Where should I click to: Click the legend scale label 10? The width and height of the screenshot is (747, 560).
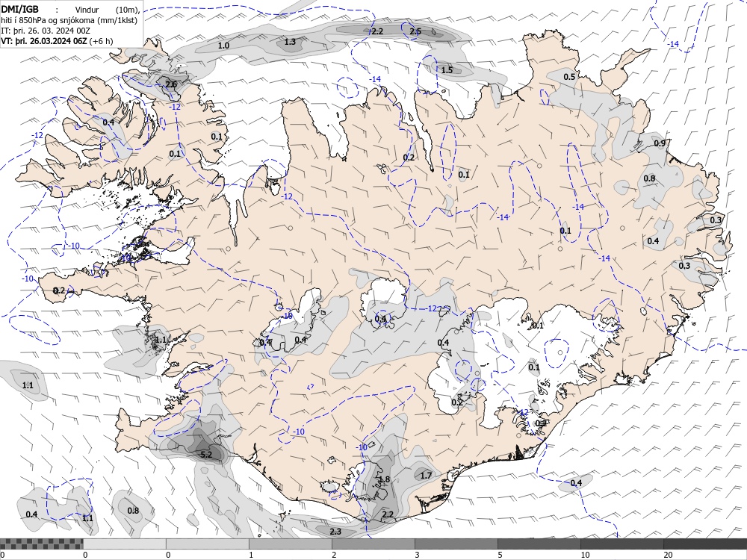tap(585, 555)
